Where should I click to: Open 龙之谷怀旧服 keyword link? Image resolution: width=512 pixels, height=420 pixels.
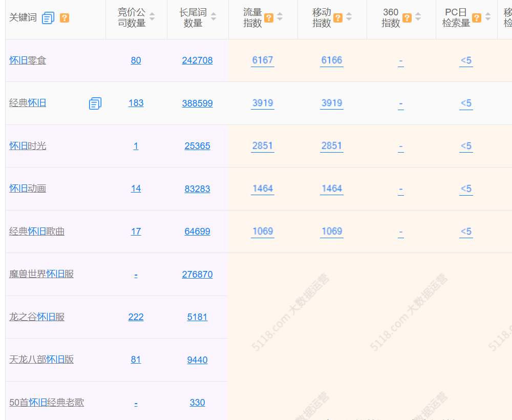point(37,317)
